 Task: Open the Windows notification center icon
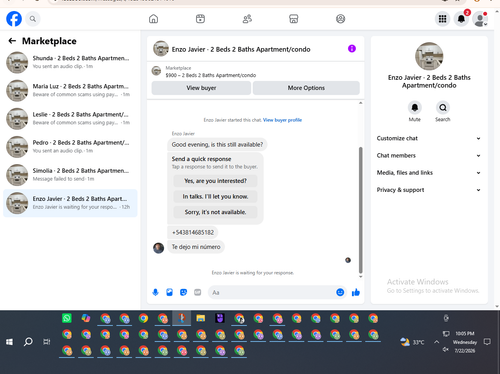point(487,342)
